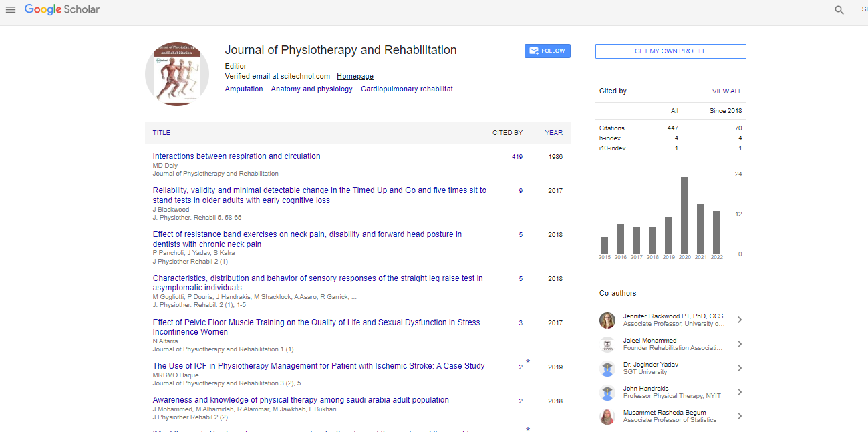The image size is (868, 432).
Task: Open the Homepage link
Action: click(355, 77)
